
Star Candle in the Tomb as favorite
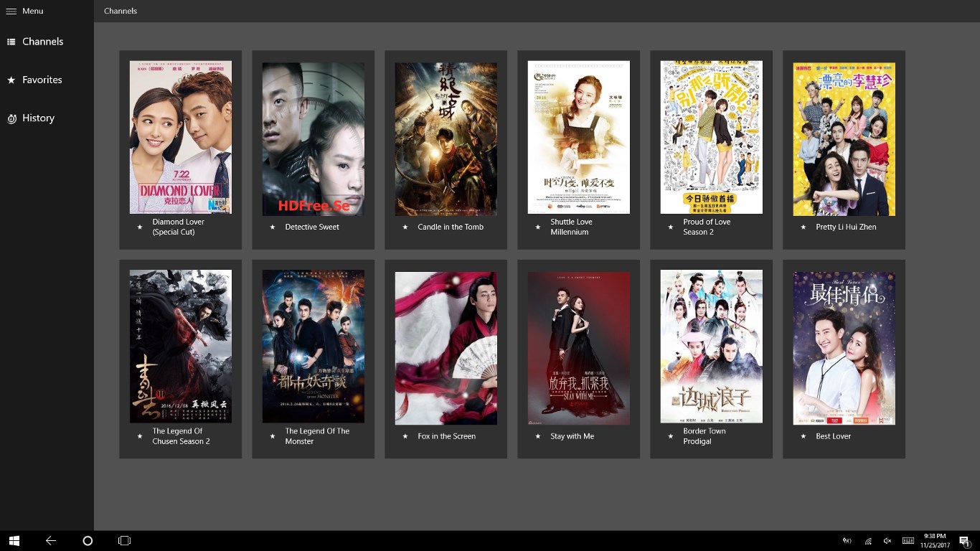pyautogui.click(x=405, y=227)
